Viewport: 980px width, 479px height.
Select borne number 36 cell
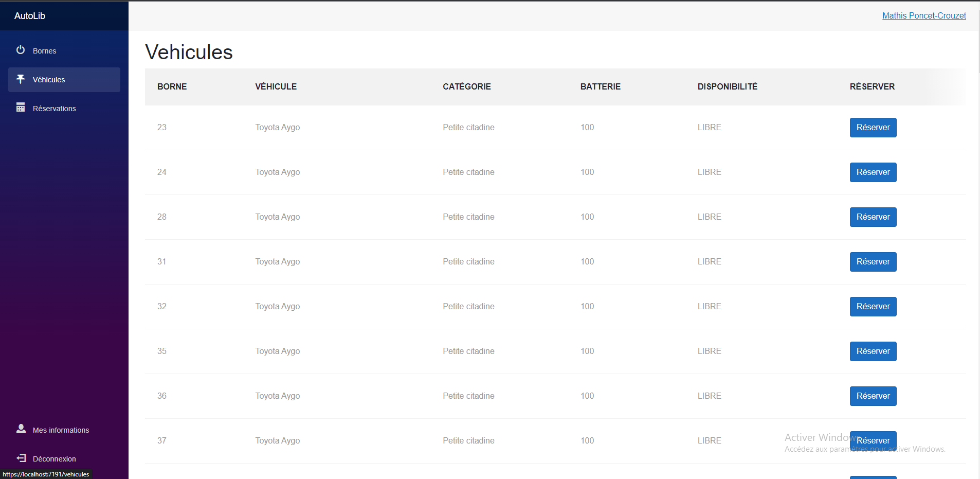(x=162, y=396)
